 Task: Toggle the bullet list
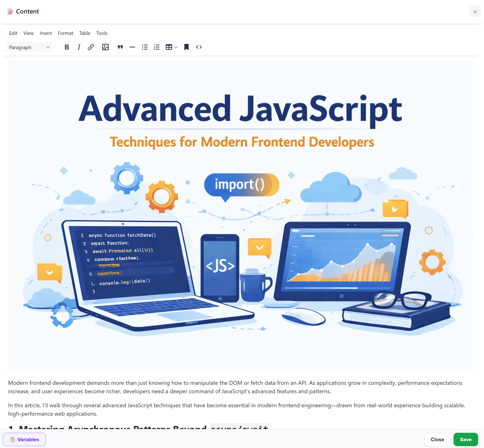tap(145, 47)
